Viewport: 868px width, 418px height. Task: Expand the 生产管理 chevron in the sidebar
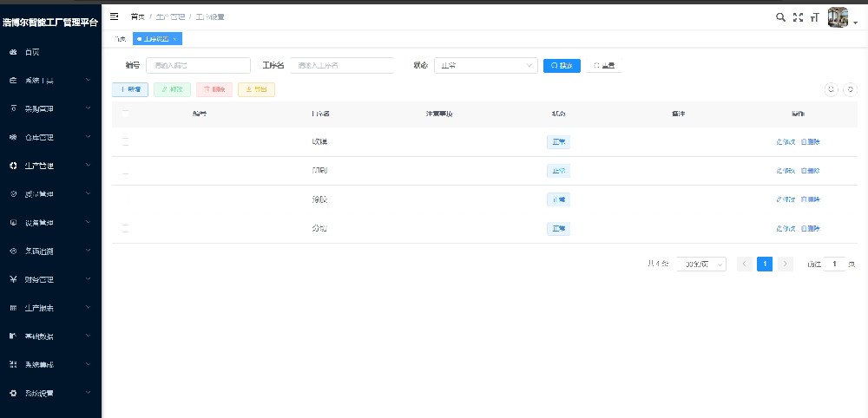[88, 166]
